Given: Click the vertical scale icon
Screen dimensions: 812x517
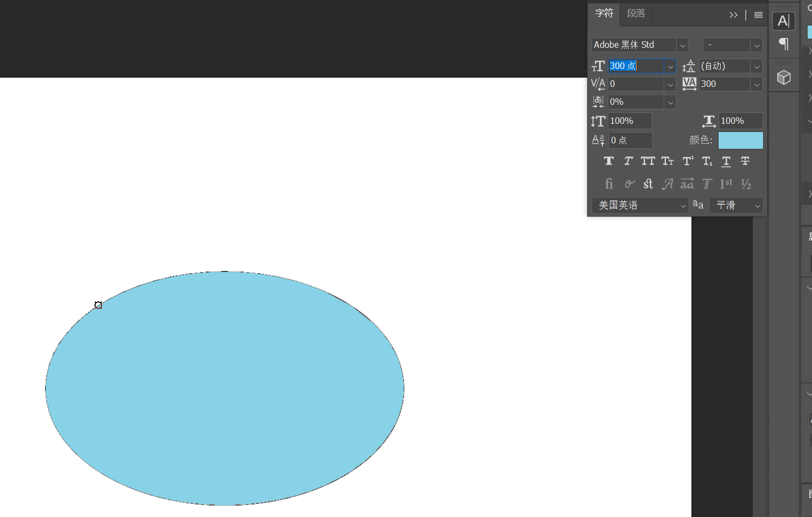Looking at the screenshot, I should [x=598, y=121].
